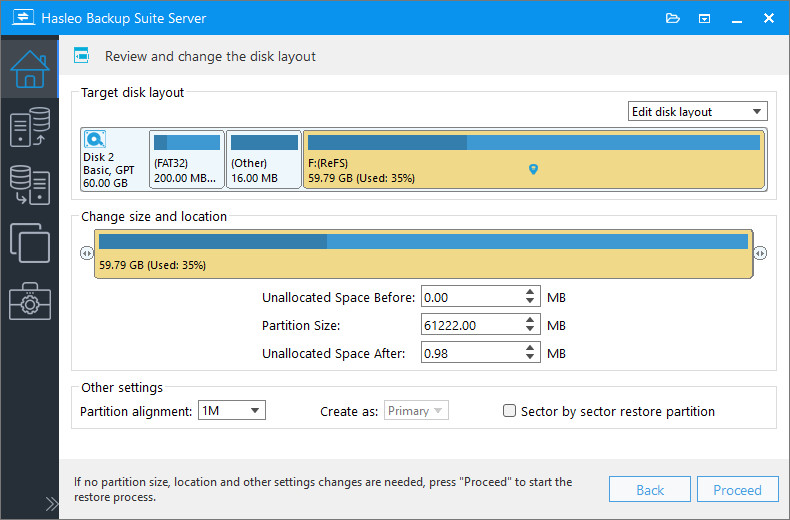Increase Unallocated Space Before value
Image resolution: width=790 pixels, height=520 pixels.
[530, 292]
